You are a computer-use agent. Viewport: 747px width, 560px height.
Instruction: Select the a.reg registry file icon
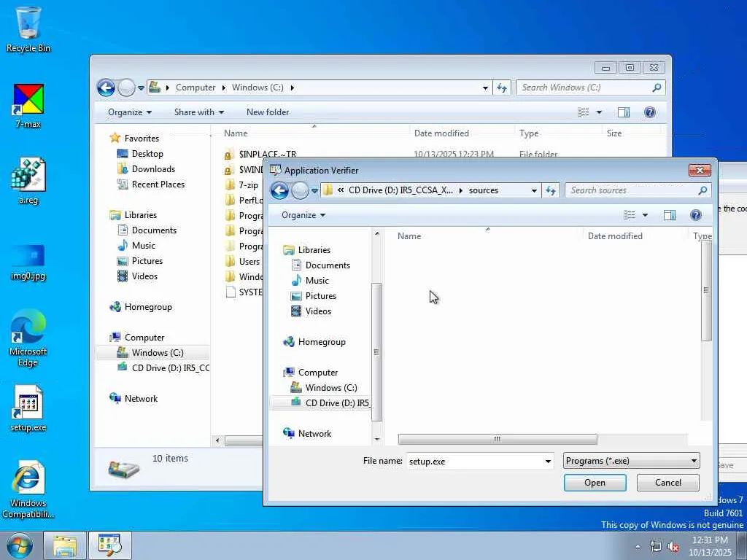coord(28,182)
